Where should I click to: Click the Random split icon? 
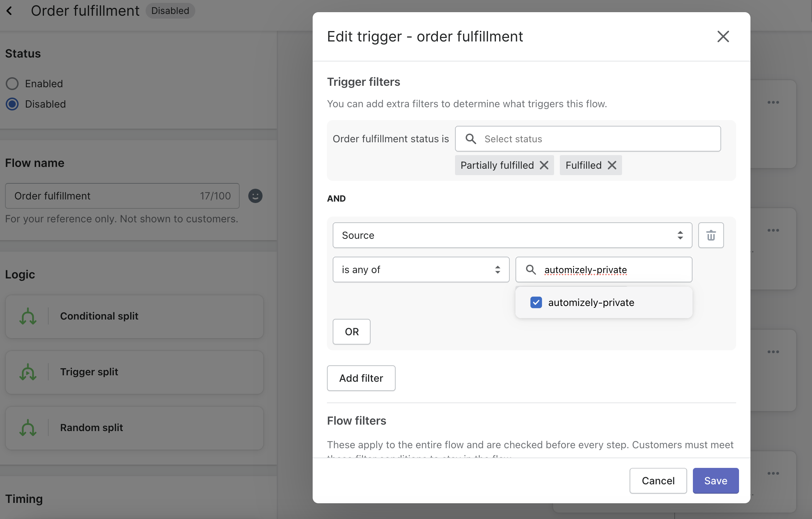28,428
